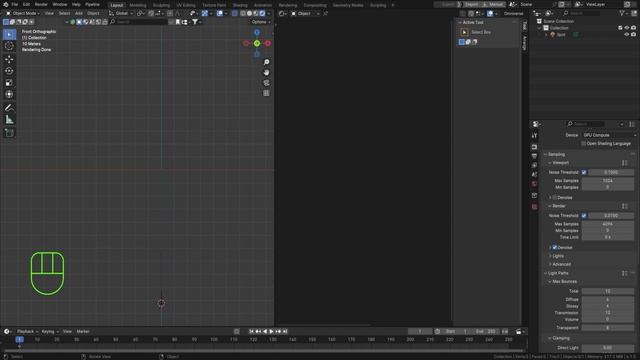
Task: Play animation forward
Action: click(271, 331)
